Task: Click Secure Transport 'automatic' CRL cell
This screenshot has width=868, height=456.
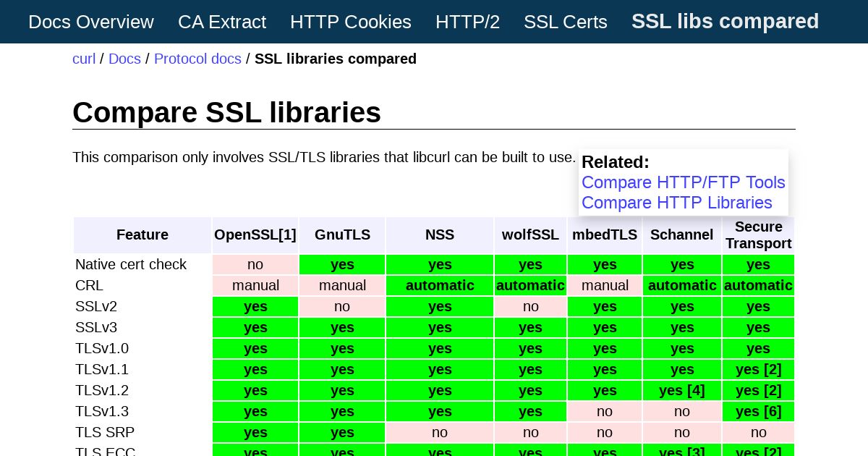Action: pyautogui.click(x=758, y=285)
